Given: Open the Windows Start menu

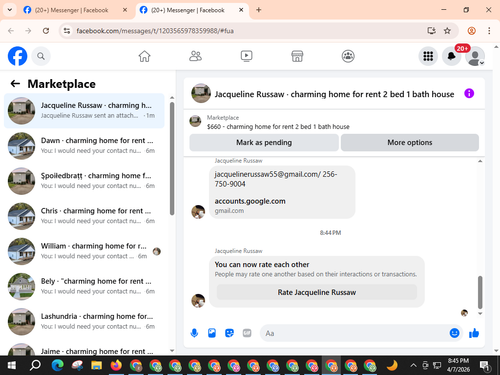Looking at the screenshot, I should coord(12,366).
